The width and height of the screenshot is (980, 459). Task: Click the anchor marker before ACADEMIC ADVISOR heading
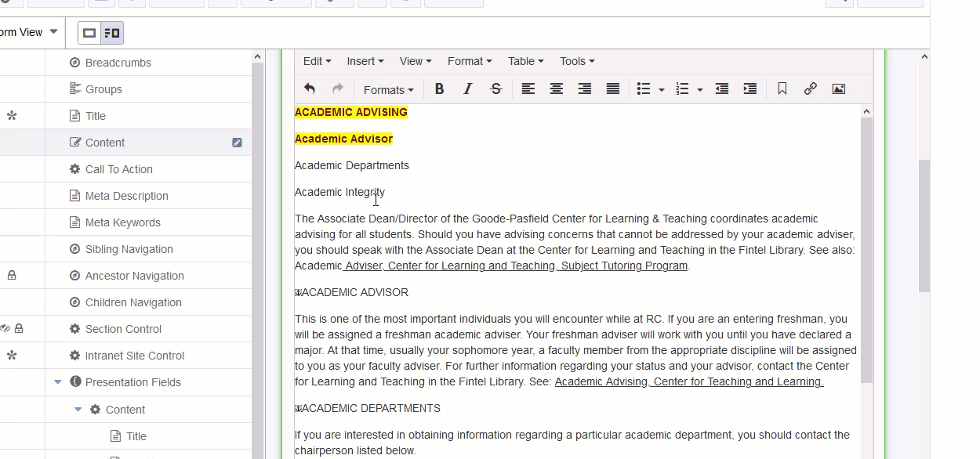[298, 293]
